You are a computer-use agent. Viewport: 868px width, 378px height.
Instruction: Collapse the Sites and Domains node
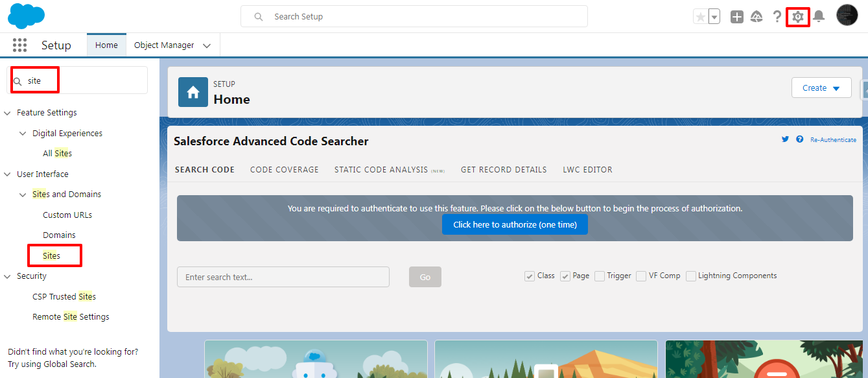click(23, 195)
